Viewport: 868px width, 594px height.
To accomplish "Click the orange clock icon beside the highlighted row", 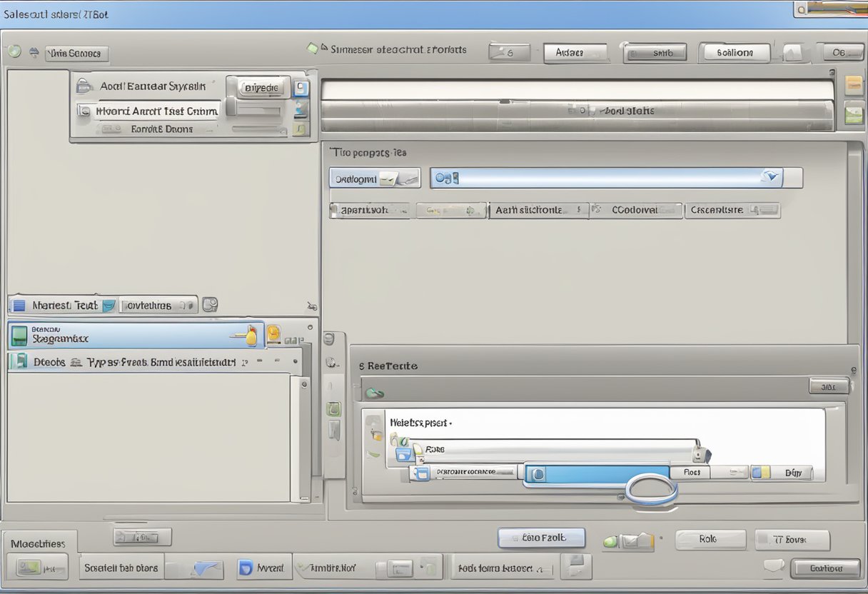I will (x=274, y=334).
